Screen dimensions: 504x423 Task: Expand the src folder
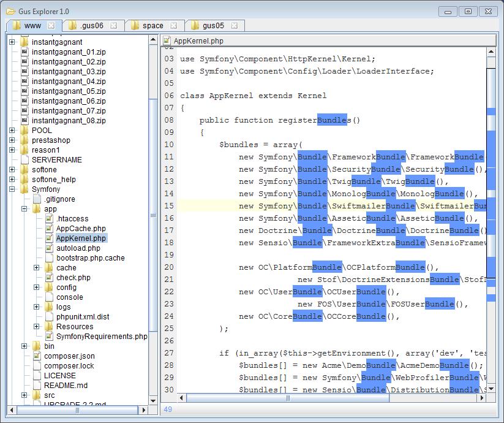(24, 395)
